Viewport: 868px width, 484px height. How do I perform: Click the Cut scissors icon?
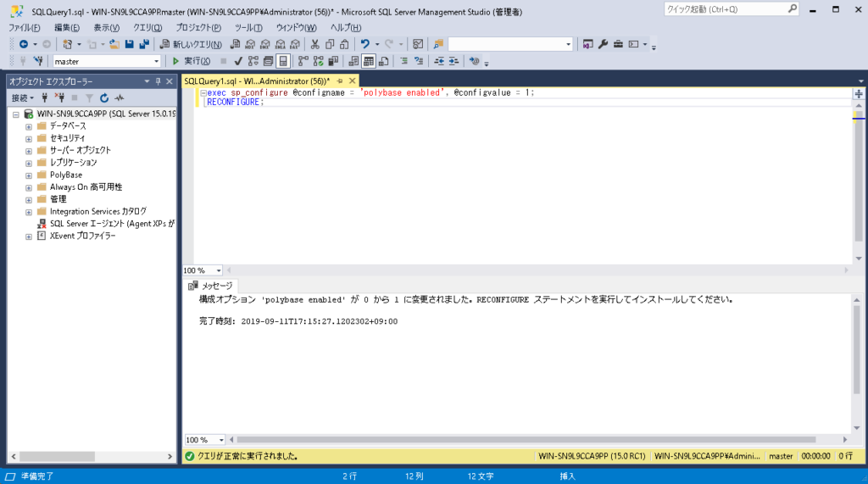pyautogui.click(x=314, y=44)
